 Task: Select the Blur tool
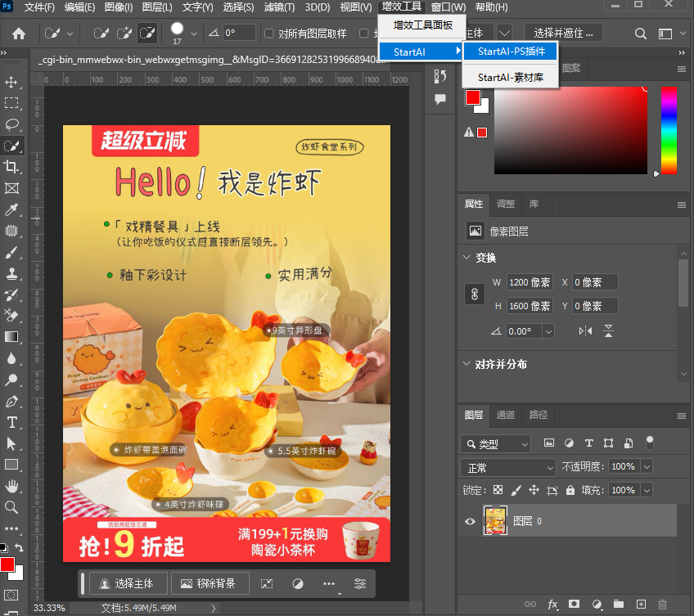pos(11,358)
